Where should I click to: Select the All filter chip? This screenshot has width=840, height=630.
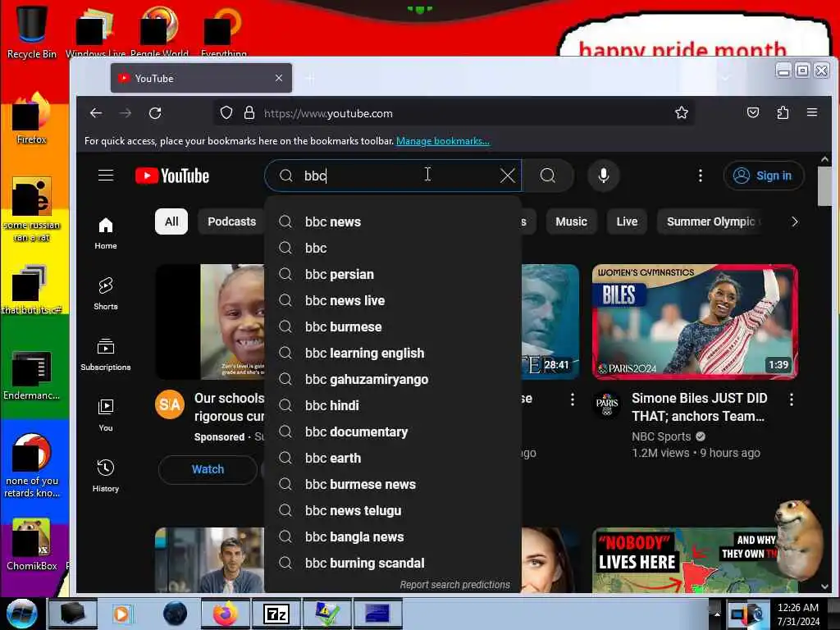(x=171, y=221)
